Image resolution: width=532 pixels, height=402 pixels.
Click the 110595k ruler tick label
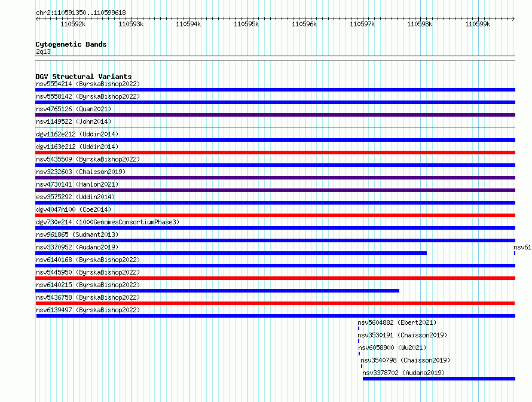pos(246,24)
